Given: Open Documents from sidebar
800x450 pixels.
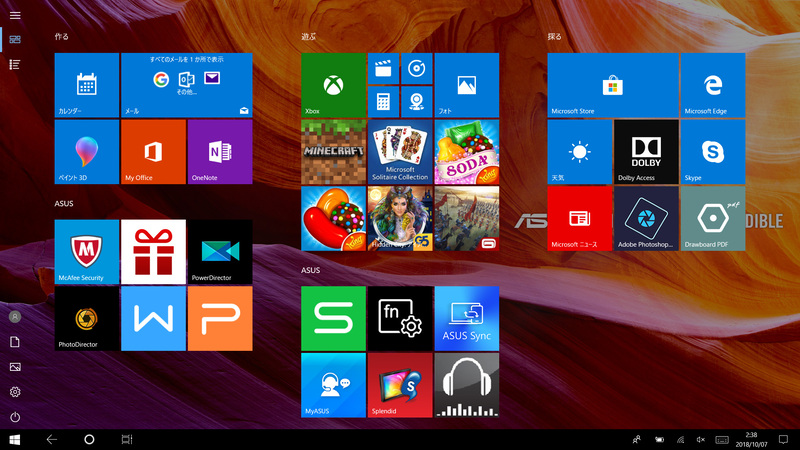Looking at the screenshot, I should tap(15, 342).
